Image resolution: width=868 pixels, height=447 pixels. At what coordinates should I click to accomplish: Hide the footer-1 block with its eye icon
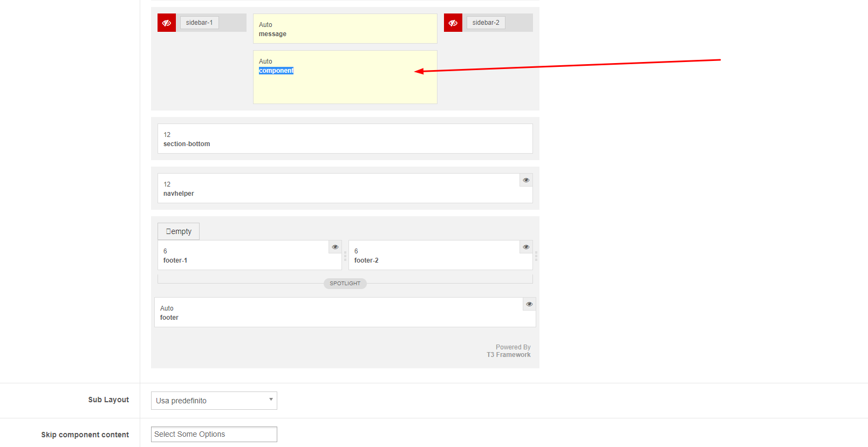coord(335,247)
